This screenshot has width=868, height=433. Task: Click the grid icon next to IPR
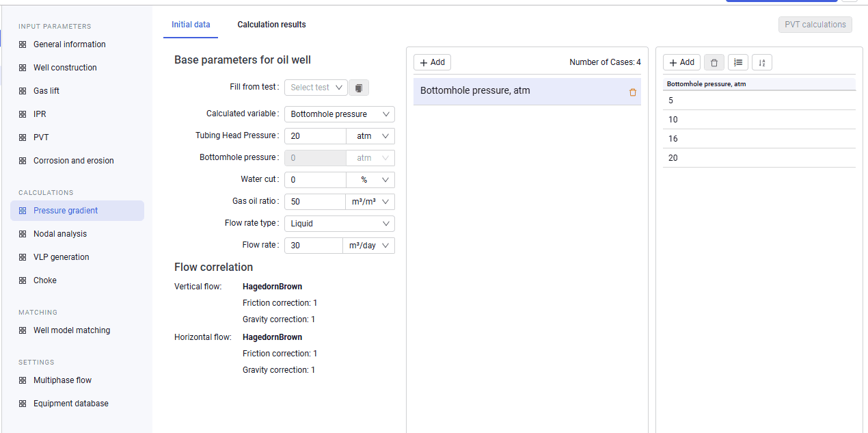coord(23,114)
